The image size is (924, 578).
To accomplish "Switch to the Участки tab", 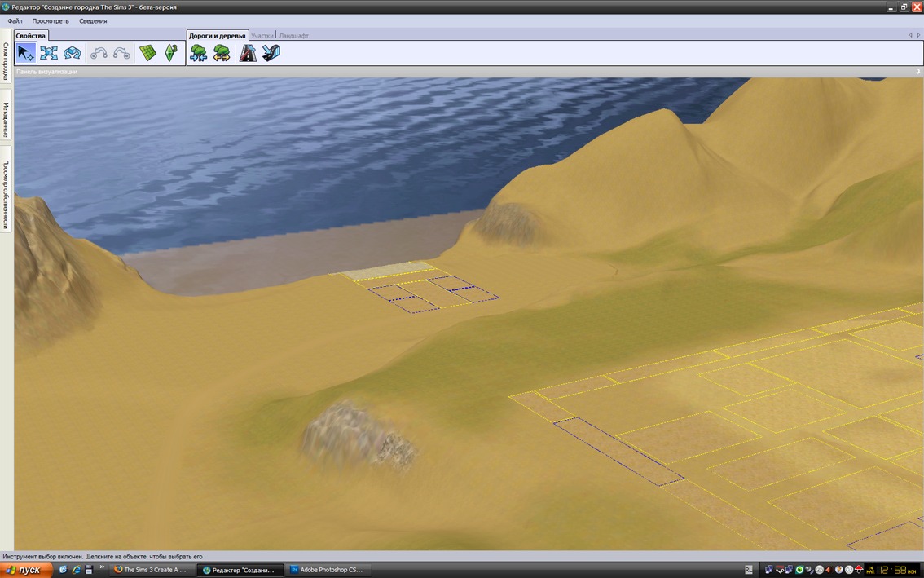I will pos(262,36).
